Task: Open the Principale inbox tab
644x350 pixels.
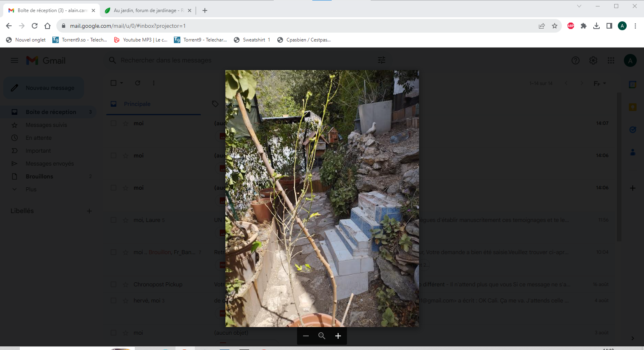Action: click(137, 104)
